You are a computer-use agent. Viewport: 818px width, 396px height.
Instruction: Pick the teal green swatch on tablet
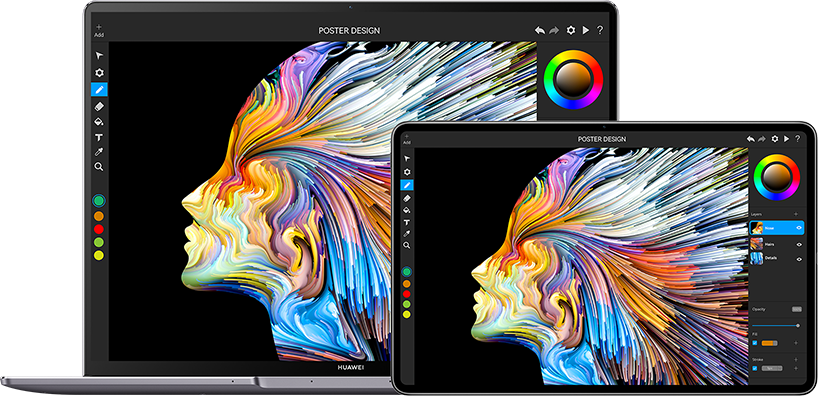(x=407, y=271)
